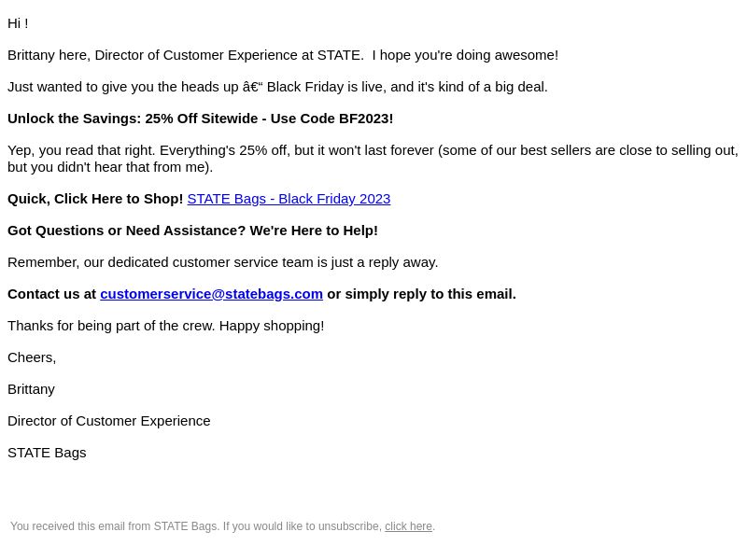Click the 'STATE Bags' signature line

click(48, 453)
